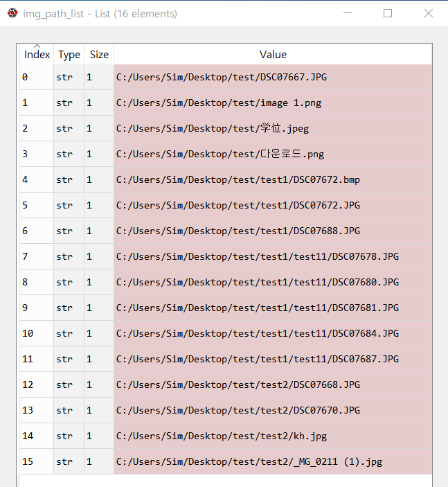This screenshot has height=487, width=448.
Task: Select the test1/DSC07672.bmp path value
Action: click(273, 180)
